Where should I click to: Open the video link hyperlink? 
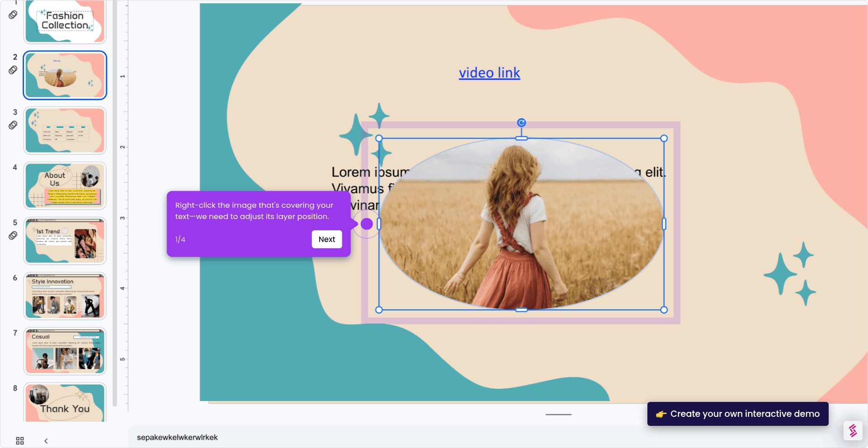point(490,73)
